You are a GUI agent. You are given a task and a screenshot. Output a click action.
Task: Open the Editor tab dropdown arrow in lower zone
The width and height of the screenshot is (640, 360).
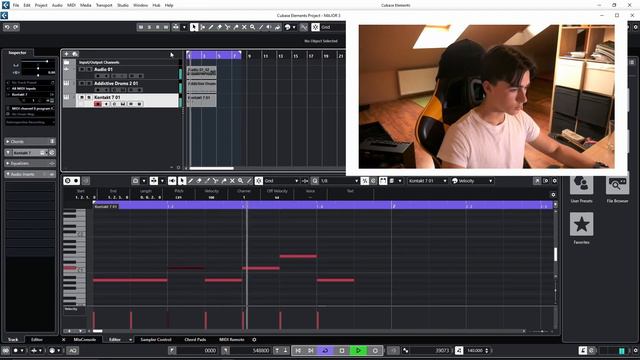(x=131, y=340)
